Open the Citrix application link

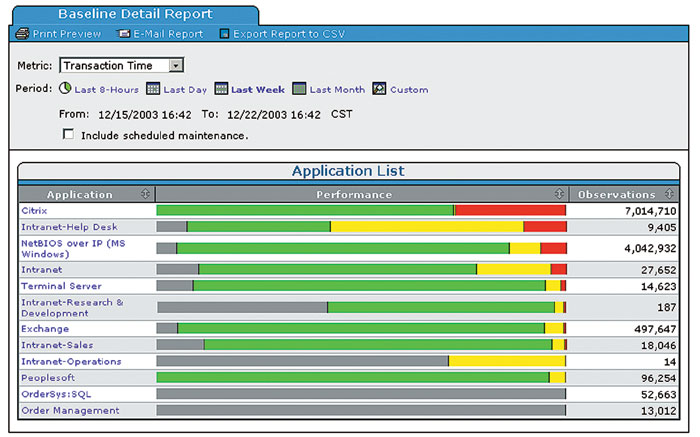[34, 210]
